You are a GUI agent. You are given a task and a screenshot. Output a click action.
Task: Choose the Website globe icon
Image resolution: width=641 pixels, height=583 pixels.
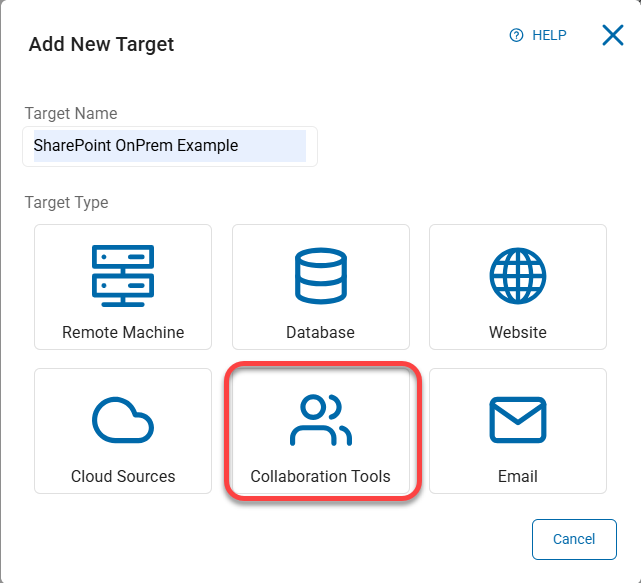(x=518, y=275)
